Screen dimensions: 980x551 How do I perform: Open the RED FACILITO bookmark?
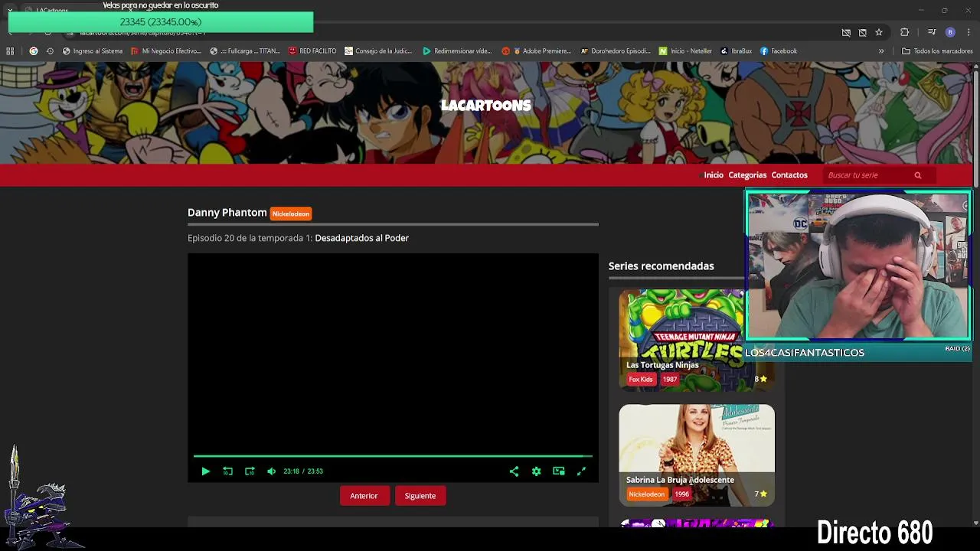pyautogui.click(x=312, y=51)
